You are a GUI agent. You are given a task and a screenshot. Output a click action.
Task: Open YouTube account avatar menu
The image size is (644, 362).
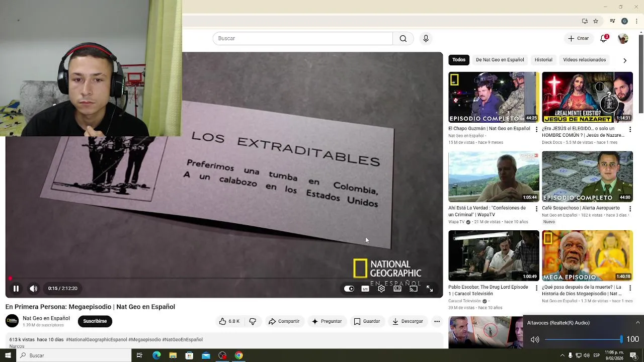(x=623, y=39)
